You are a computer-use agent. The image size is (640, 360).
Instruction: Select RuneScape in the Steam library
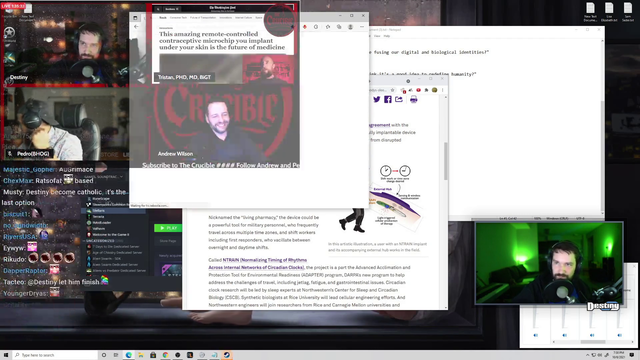[100, 198]
